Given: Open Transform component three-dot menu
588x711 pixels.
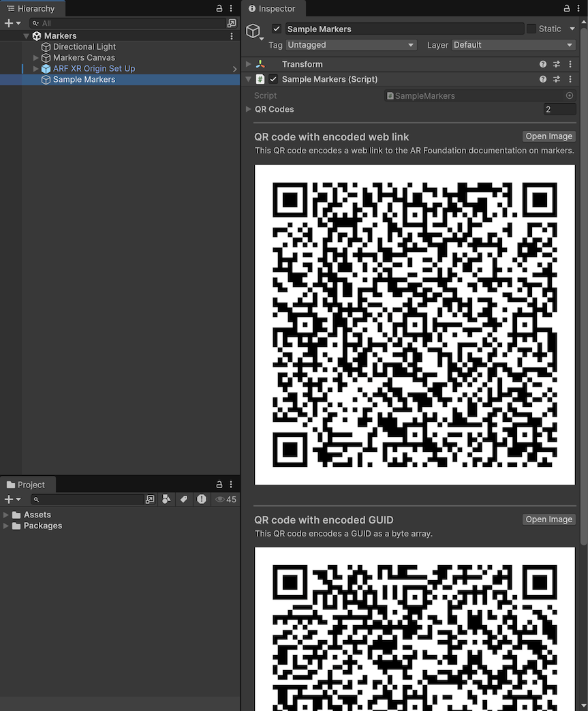Looking at the screenshot, I should (570, 64).
